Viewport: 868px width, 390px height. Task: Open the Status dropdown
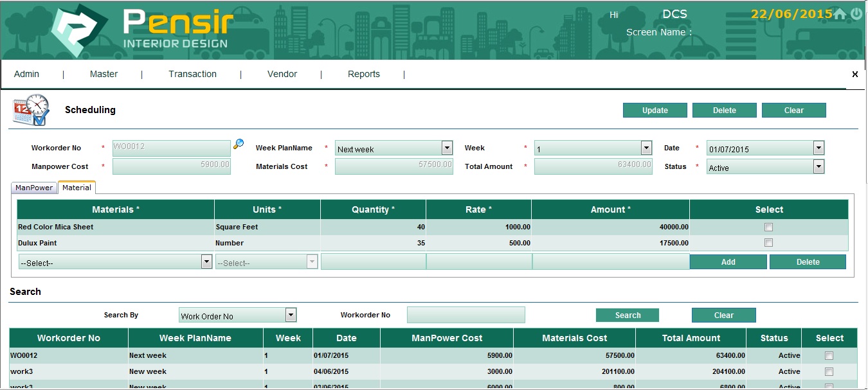point(818,167)
